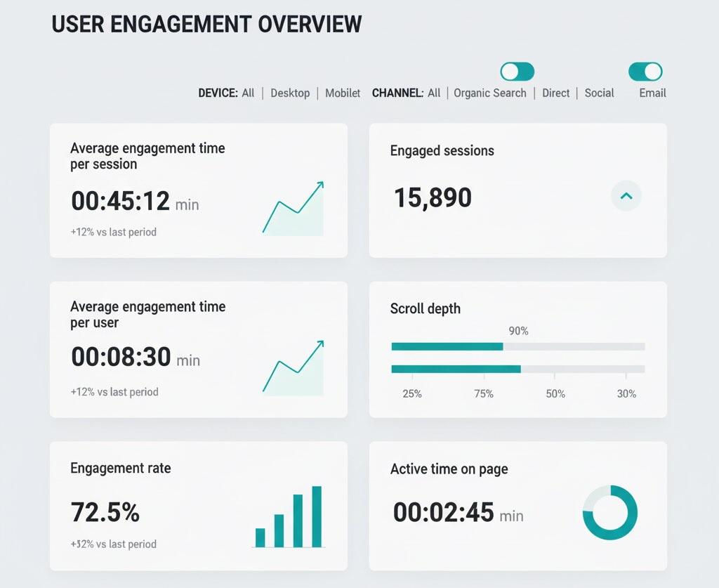This screenshot has height=588, width=719.
Task: Select the bar chart icon for Engagement rate
Action: 288,518
